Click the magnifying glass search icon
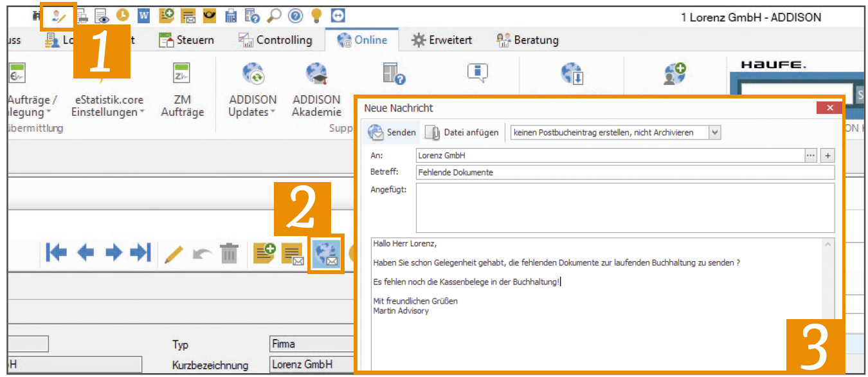868x377 pixels. (273, 17)
